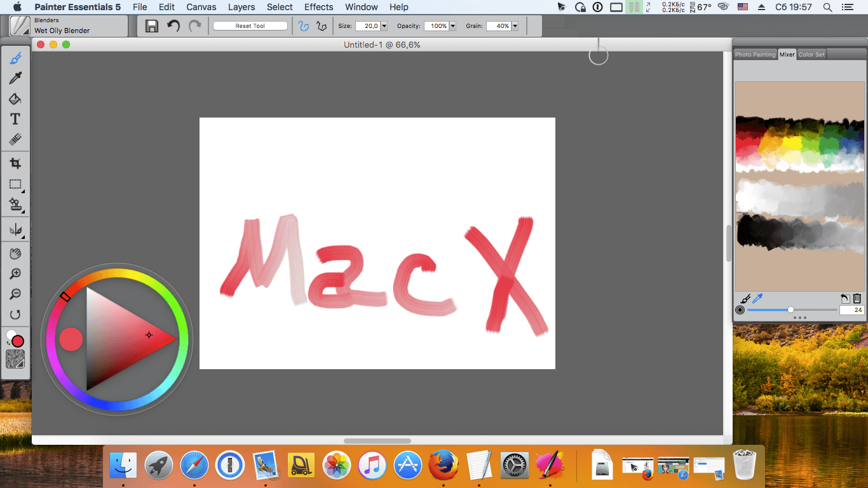The width and height of the screenshot is (868, 488).
Task: Open the Edit menu
Action: pyautogui.click(x=166, y=7)
